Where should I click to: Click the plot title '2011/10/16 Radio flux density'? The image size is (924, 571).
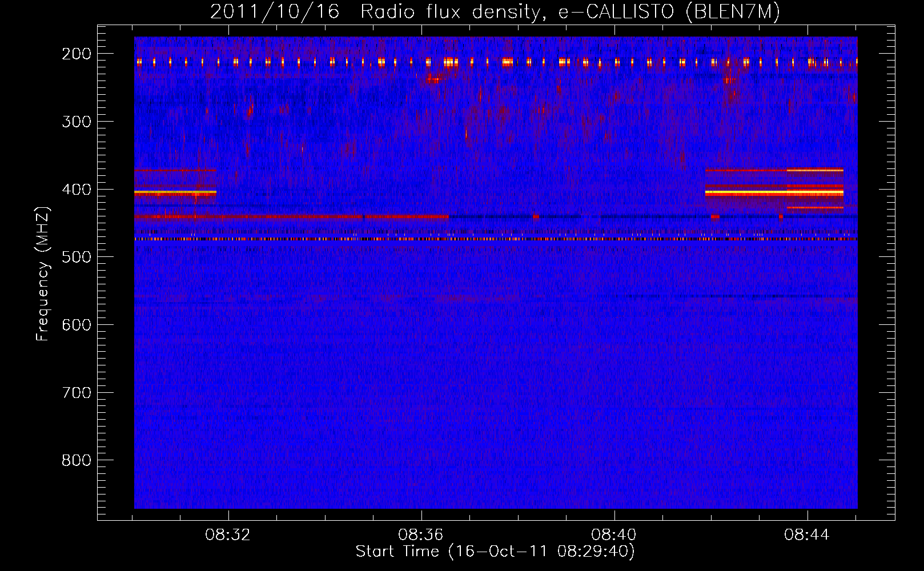375,11
